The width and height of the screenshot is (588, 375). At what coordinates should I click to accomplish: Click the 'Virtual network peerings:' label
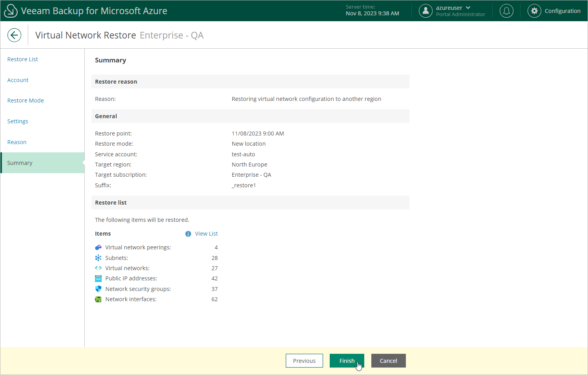tap(138, 247)
